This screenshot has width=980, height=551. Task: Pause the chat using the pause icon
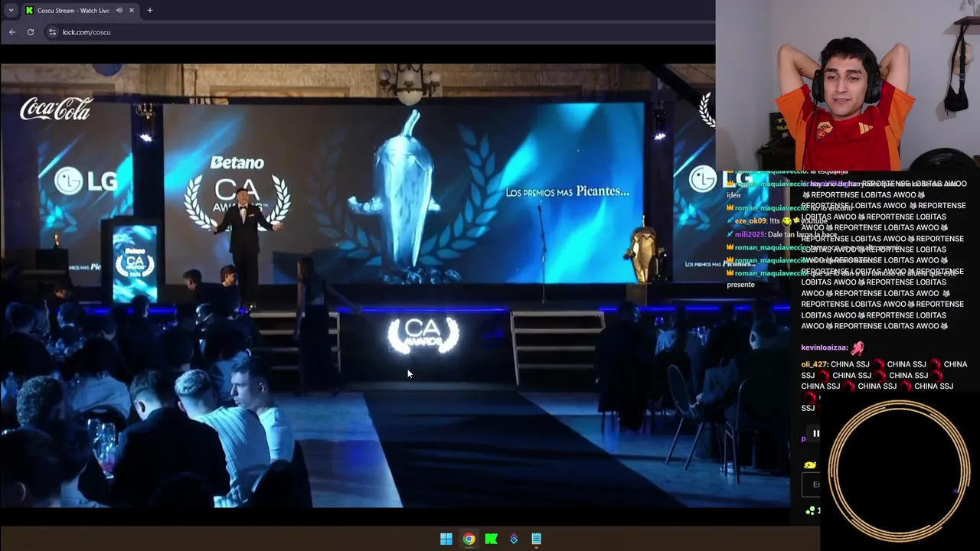tap(815, 434)
